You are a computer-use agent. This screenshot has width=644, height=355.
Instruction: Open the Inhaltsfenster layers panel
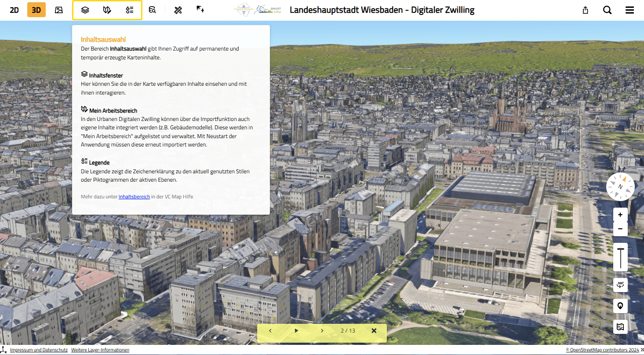click(x=85, y=10)
